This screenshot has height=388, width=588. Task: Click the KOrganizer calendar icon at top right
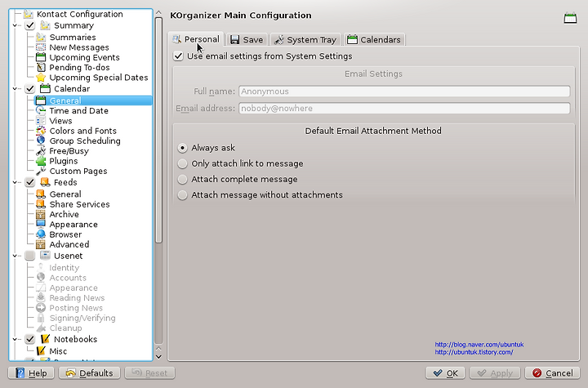570,18
